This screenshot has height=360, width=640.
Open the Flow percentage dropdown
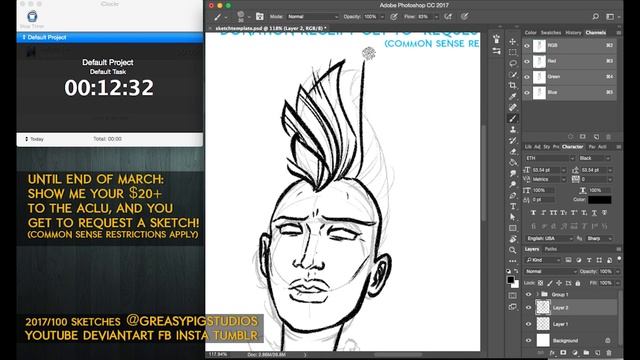pyautogui.click(x=436, y=17)
